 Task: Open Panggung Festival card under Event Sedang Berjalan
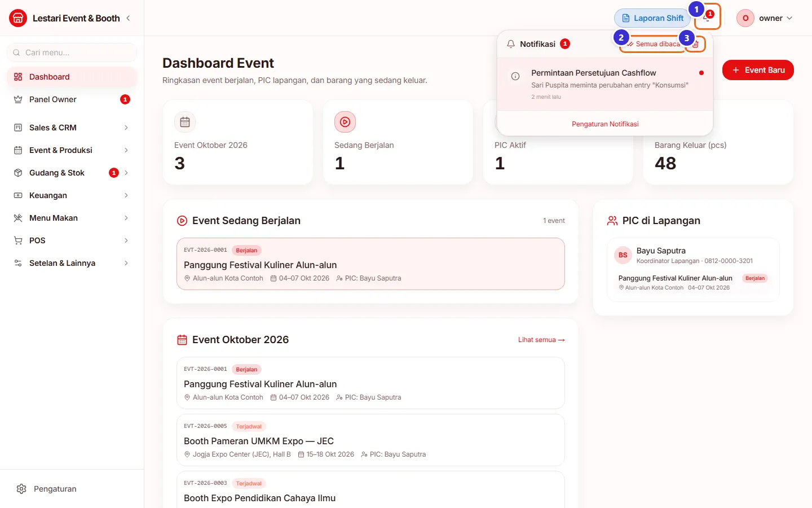coord(370,264)
